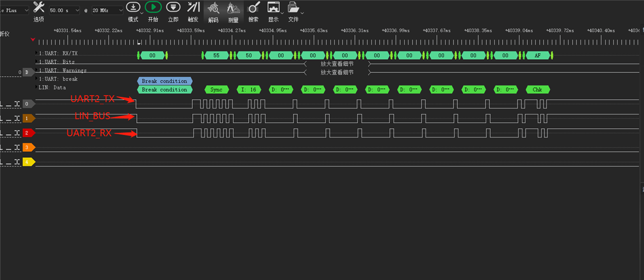Click the red cursor marker on ruler
The image size is (644, 280).
point(33,39)
